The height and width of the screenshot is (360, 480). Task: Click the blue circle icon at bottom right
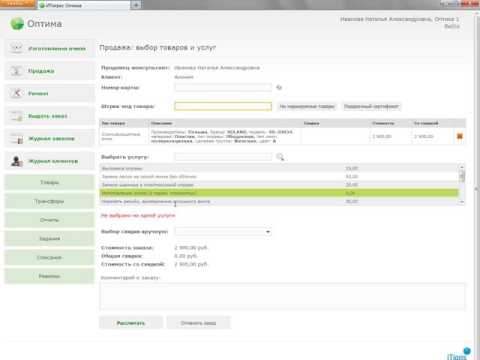click(467, 351)
